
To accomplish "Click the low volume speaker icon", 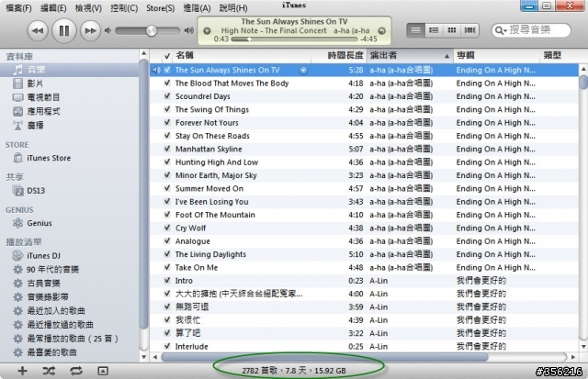I will click(107, 30).
